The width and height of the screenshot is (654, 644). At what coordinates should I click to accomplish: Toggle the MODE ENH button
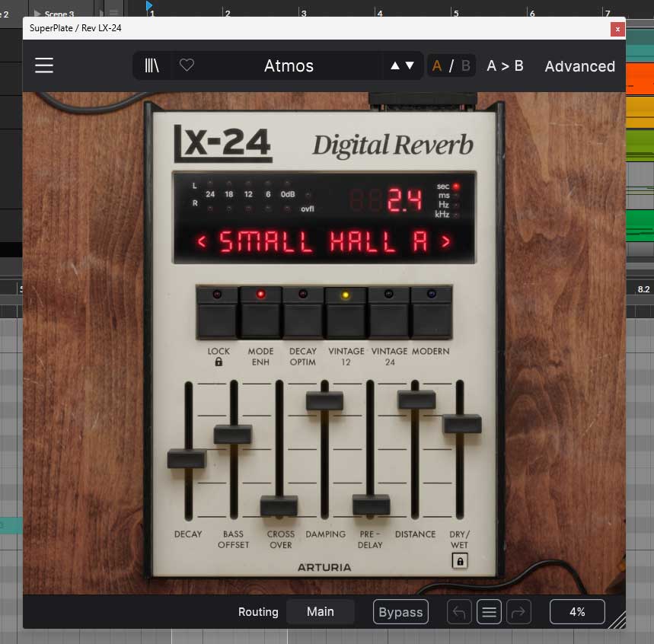(260, 312)
